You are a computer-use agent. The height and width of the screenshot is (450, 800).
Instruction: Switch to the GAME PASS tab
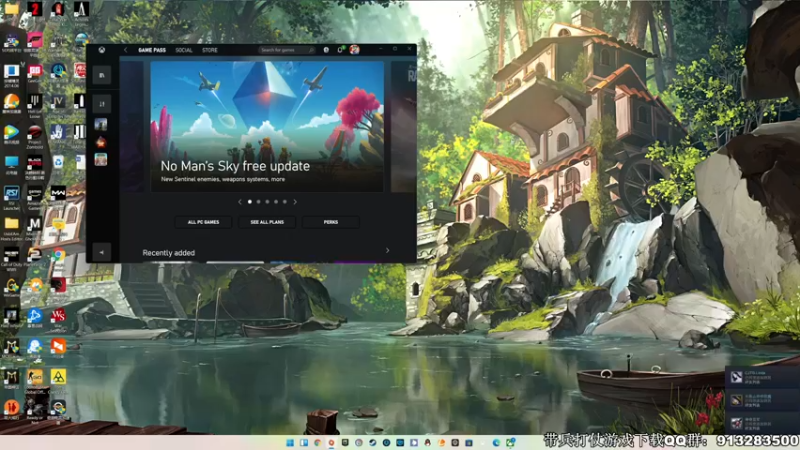(152, 50)
